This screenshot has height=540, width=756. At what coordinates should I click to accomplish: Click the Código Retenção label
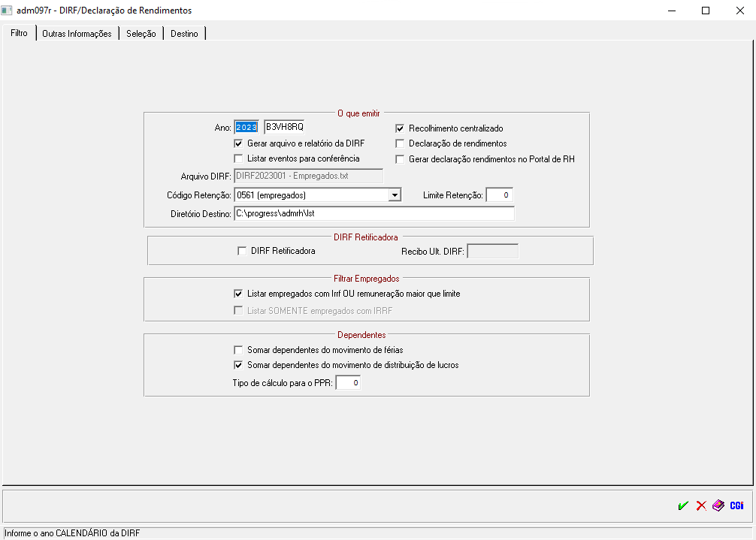click(199, 195)
